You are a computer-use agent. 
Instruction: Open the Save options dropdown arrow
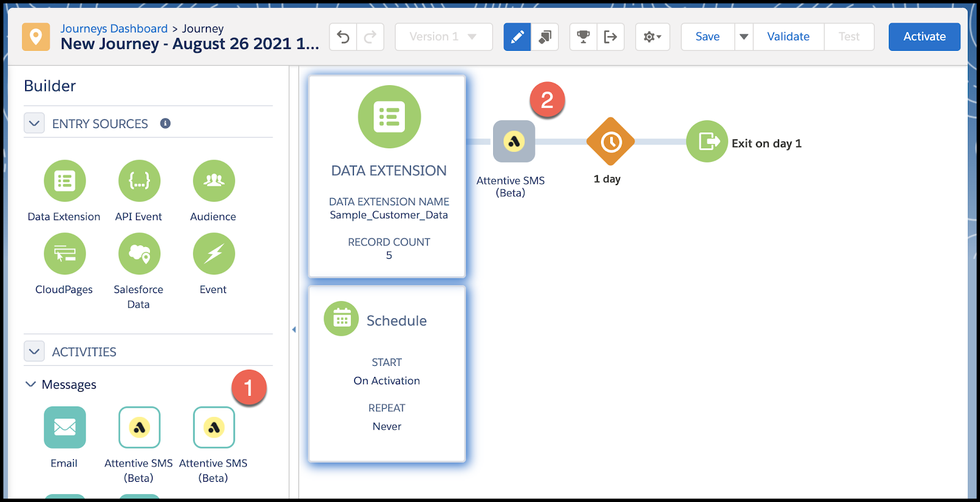click(744, 37)
